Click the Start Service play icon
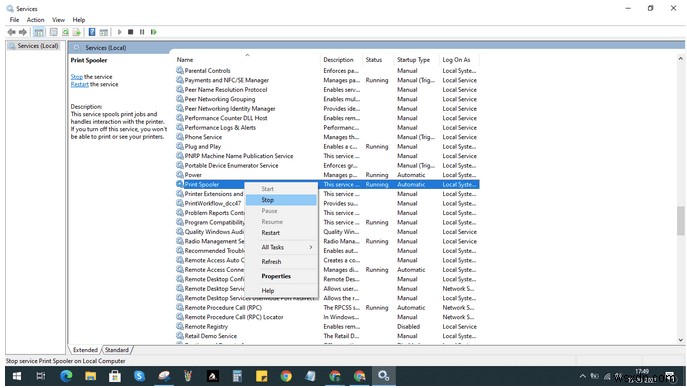687x388 pixels. pyautogui.click(x=119, y=32)
